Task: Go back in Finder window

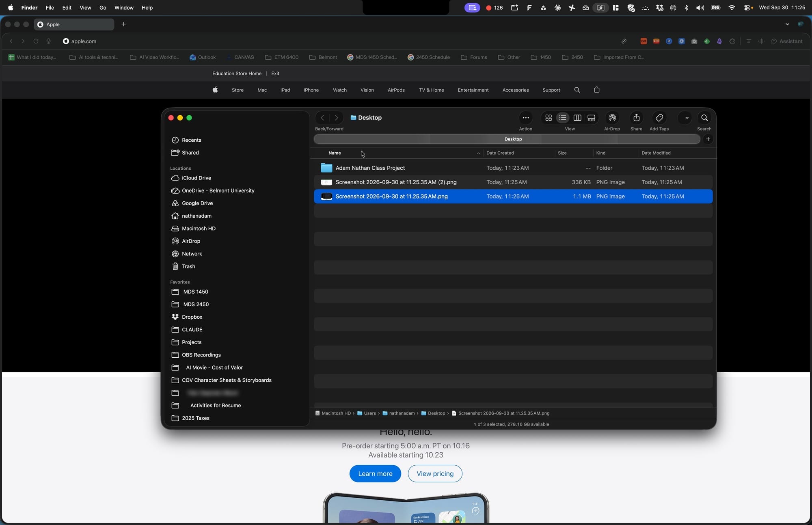Action: pos(322,118)
